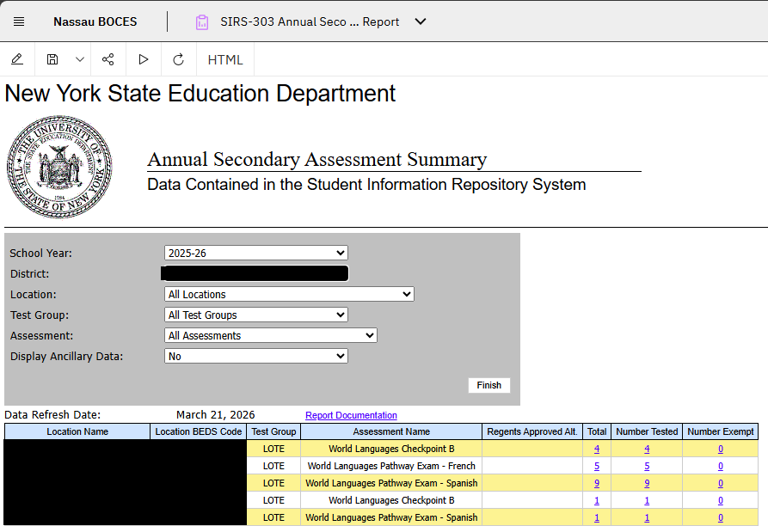768x532 pixels.
Task: Open the Test Group dropdown
Action: coord(256,315)
